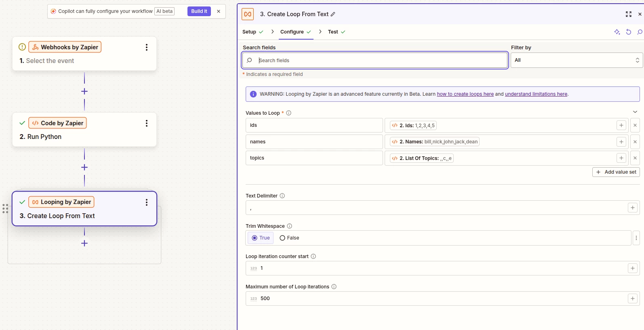Click Add value set button
This screenshot has height=330, width=644.
pyautogui.click(x=616, y=172)
